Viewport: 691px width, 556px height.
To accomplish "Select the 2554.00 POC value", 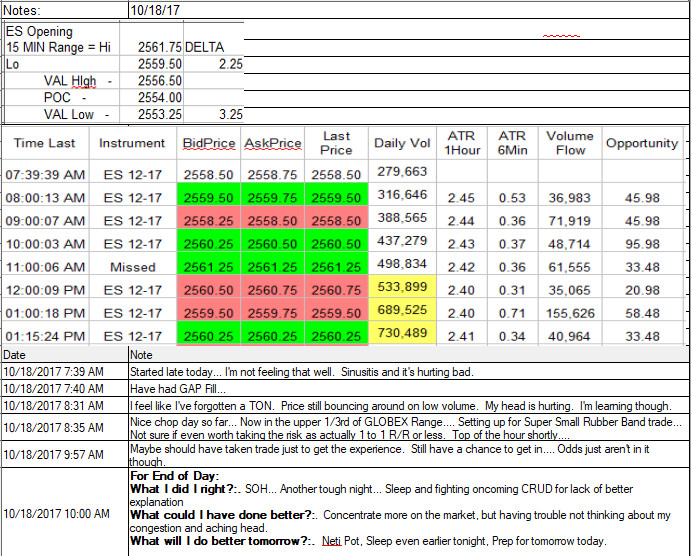I will [x=160, y=97].
